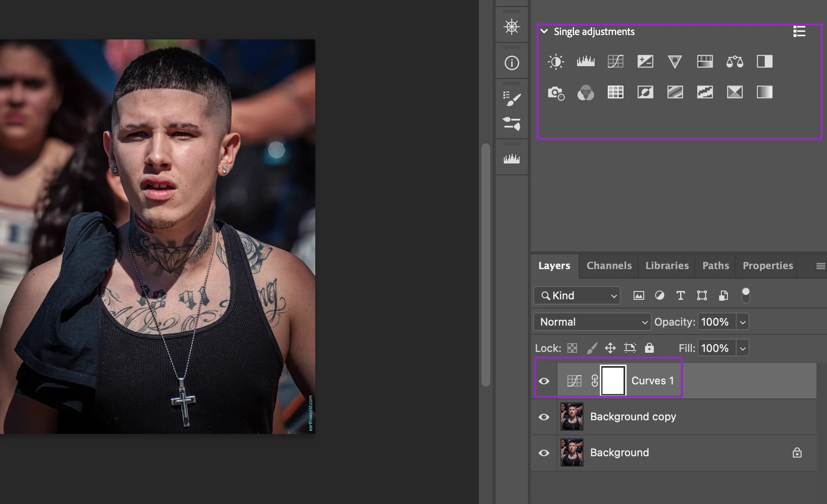Toggle lock position
Screen dimensions: 827x504
coord(610,348)
